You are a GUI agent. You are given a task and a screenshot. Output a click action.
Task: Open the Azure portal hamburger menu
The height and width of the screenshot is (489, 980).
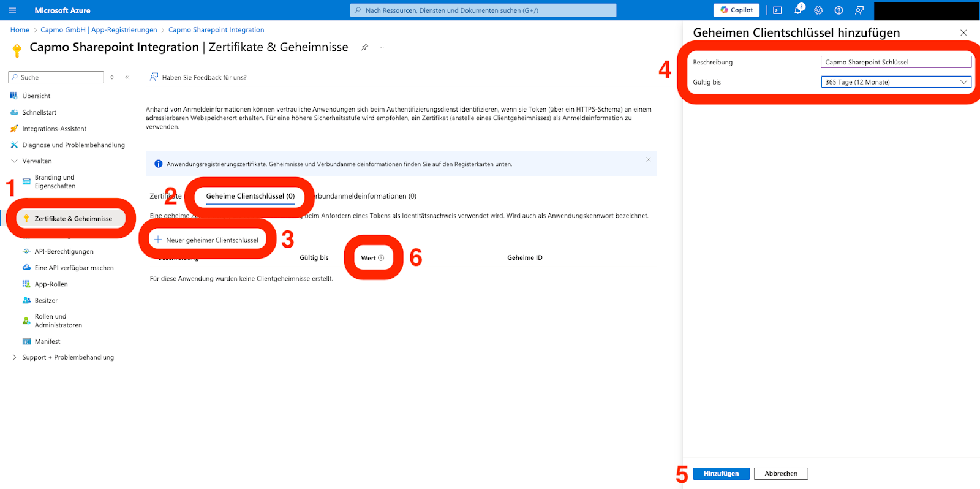[12, 10]
